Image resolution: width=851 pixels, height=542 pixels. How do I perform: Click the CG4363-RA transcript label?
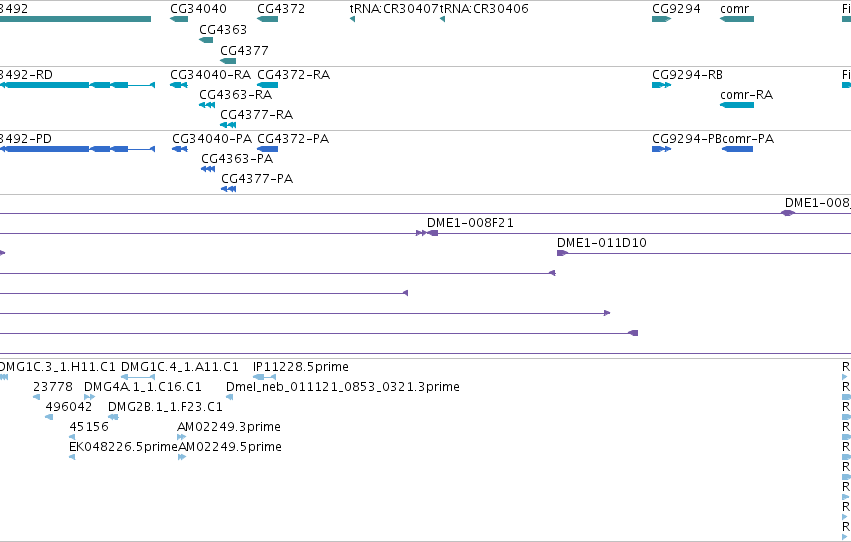(236, 94)
